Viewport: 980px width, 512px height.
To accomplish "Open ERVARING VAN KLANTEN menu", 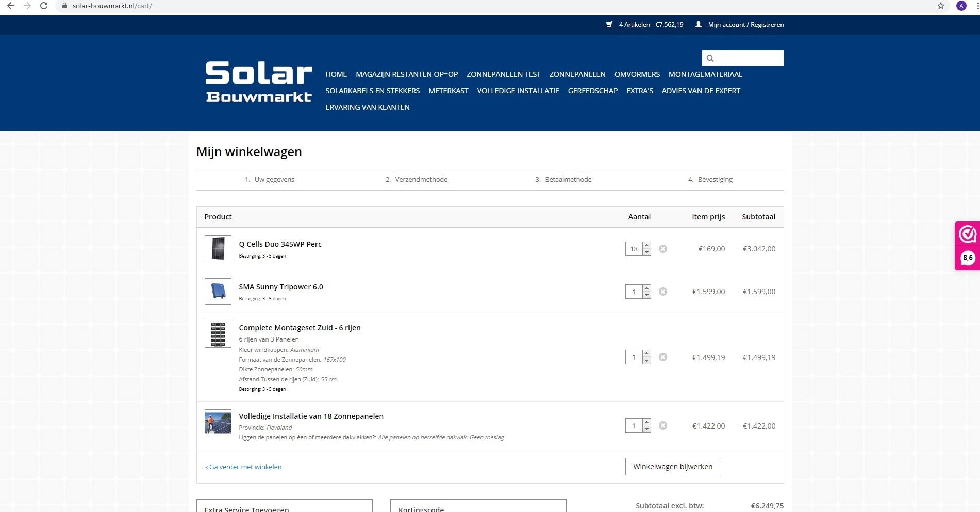I will [x=368, y=107].
